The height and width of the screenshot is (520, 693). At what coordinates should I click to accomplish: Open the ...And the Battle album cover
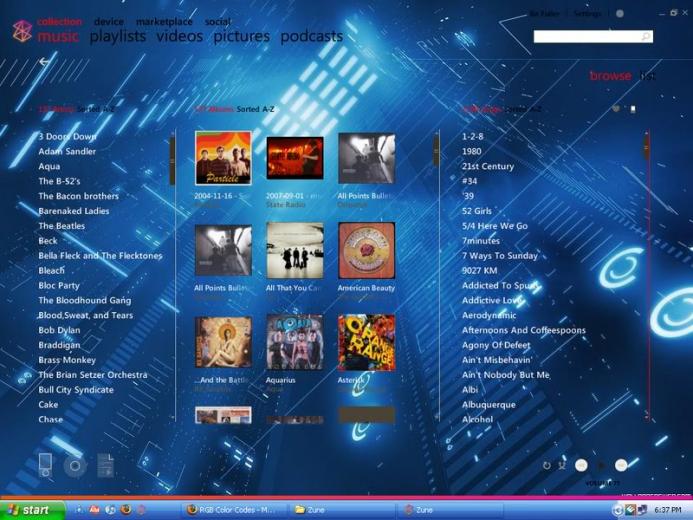223,343
